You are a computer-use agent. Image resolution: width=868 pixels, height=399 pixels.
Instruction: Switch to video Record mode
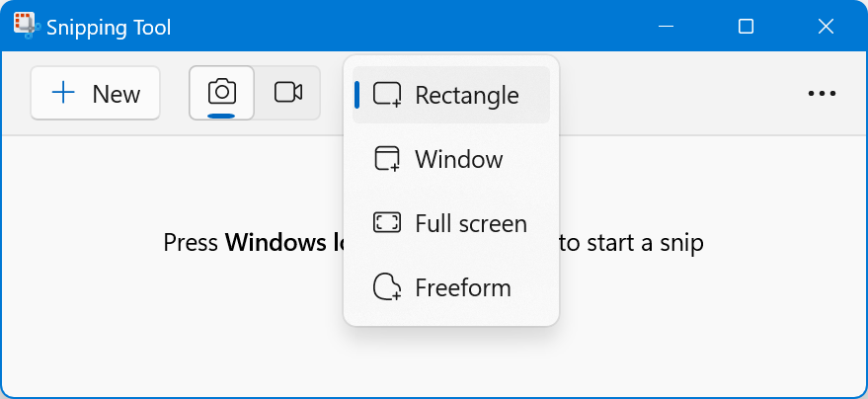pyautogui.click(x=288, y=93)
